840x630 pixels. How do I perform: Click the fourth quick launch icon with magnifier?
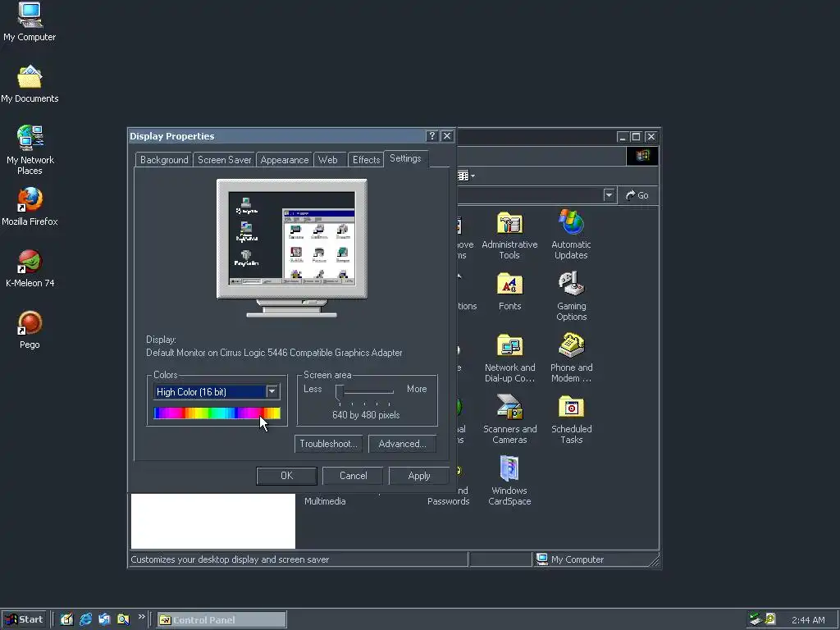[x=123, y=619]
